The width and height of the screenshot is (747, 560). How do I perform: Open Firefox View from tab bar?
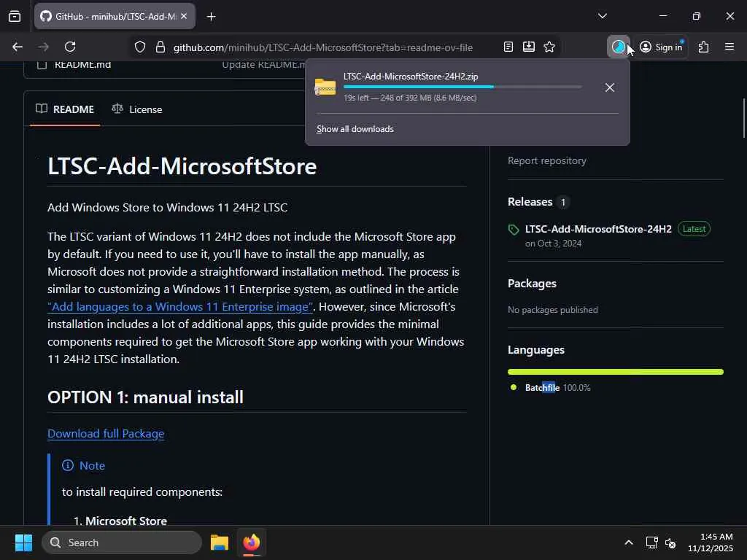point(15,16)
